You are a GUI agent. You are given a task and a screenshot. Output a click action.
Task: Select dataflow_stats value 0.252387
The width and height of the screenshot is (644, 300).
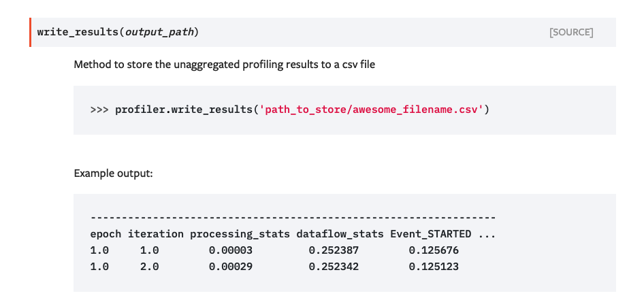[334, 250]
